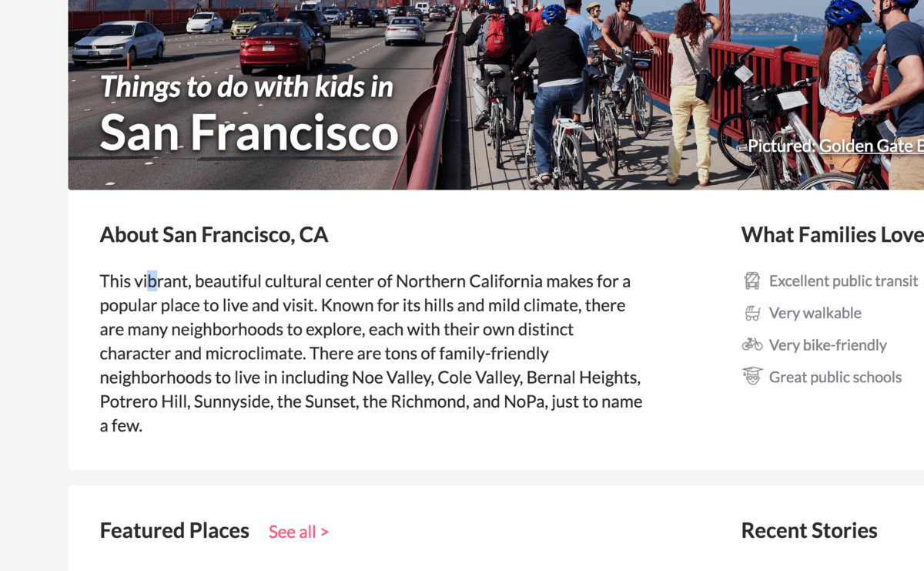Click the Things to do with kids subtitle
Viewport: 924px width, 571px height.
(x=246, y=87)
